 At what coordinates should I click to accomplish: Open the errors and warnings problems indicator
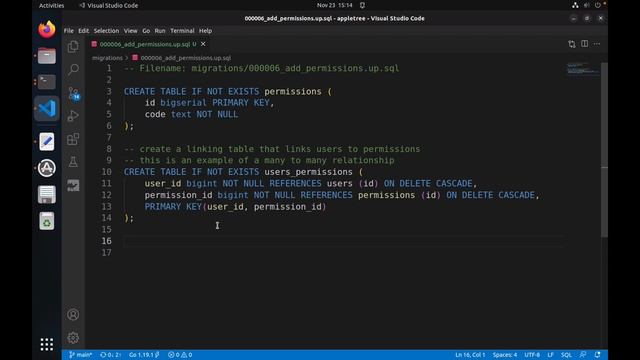(x=180, y=355)
